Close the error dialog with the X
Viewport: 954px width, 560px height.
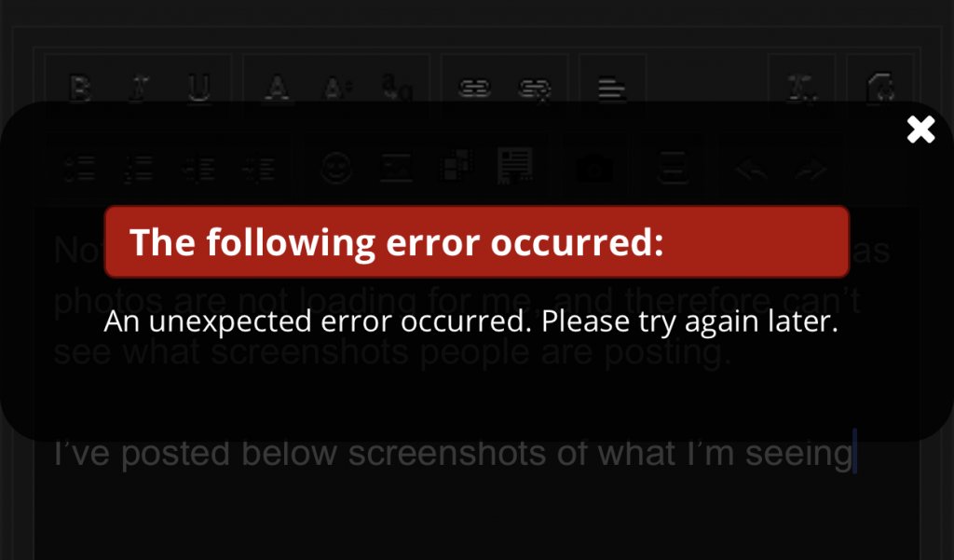[920, 130]
